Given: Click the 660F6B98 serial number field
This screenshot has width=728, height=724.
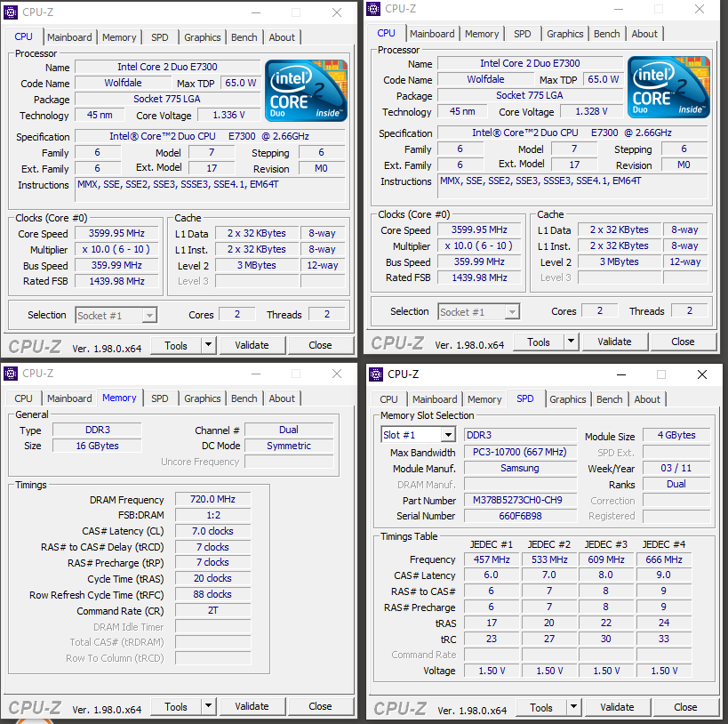Looking at the screenshot, I should pyautogui.click(x=520, y=516).
